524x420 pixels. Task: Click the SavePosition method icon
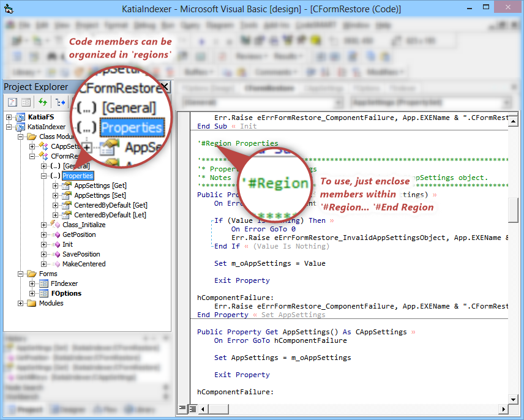57,254
